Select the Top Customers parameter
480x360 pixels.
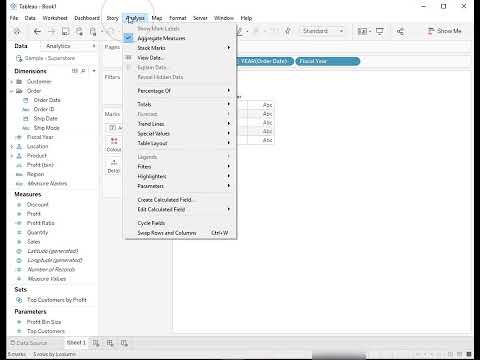[46, 331]
